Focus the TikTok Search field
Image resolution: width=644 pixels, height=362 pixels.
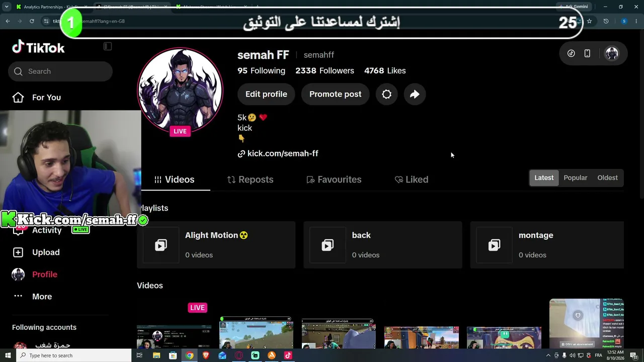60,71
